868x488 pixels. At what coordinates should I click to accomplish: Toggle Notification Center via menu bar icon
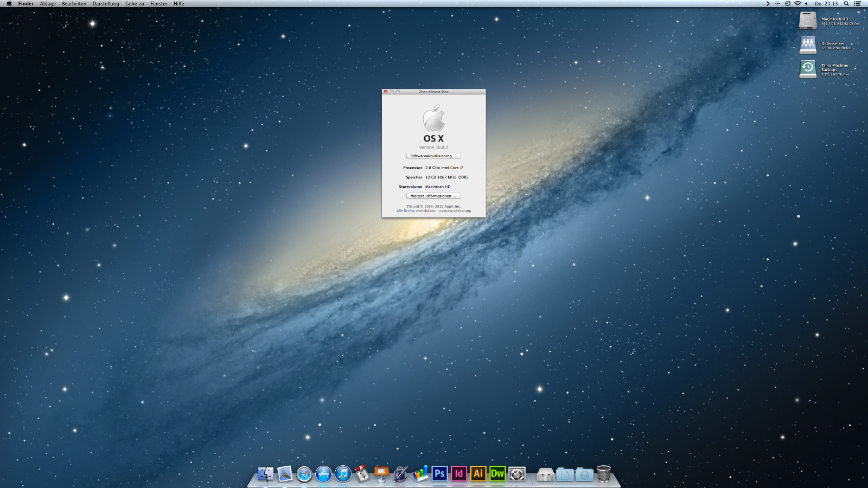(858, 3)
